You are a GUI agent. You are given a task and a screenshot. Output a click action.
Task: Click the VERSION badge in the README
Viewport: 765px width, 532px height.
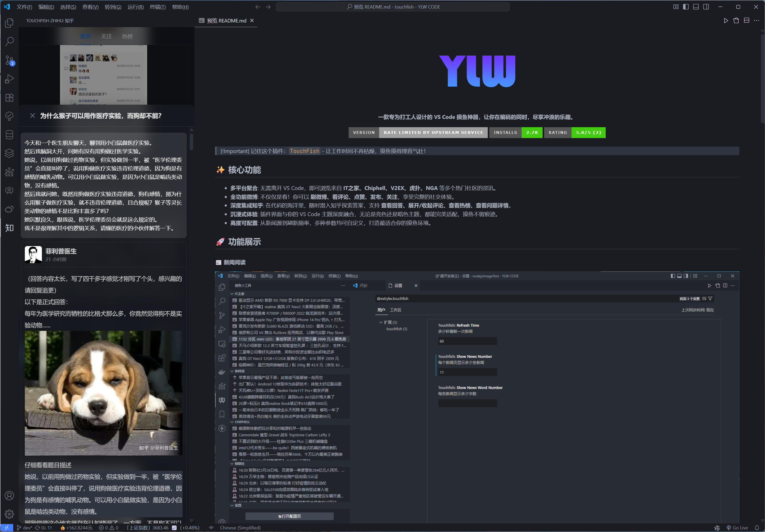[x=418, y=133]
